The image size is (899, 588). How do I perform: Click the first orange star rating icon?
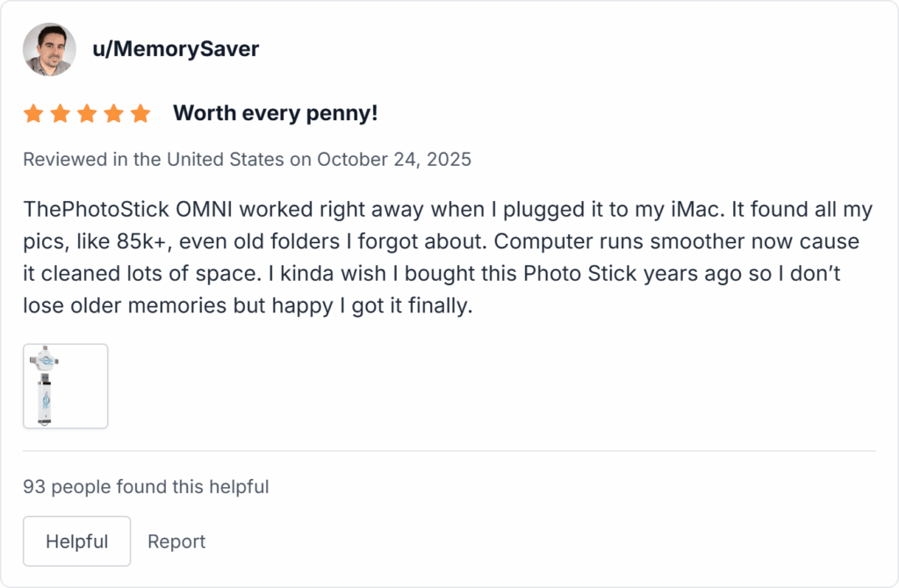[x=34, y=112]
